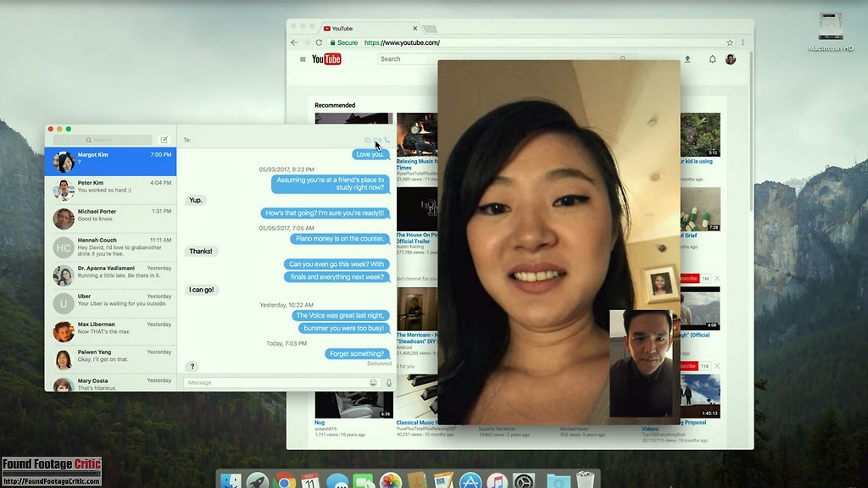Start audio call icon in Messages header
Image resolution: width=868 pixels, height=488 pixels.
point(387,140)
